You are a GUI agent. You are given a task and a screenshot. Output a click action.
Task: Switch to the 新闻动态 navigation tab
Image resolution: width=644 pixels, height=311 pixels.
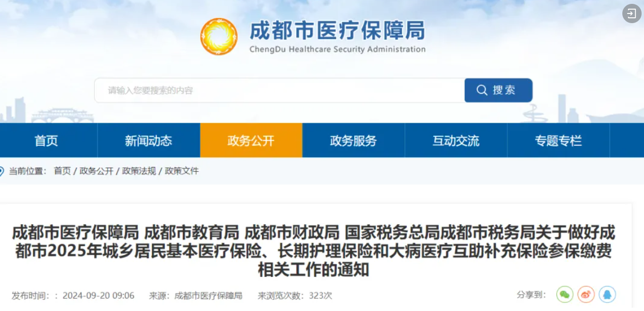click(x=148, y=141)
